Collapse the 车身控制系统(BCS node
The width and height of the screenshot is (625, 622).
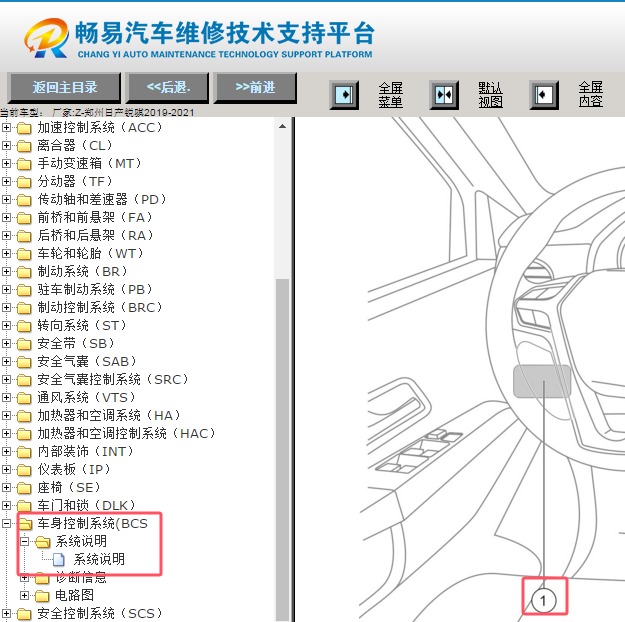coord(6,524)
